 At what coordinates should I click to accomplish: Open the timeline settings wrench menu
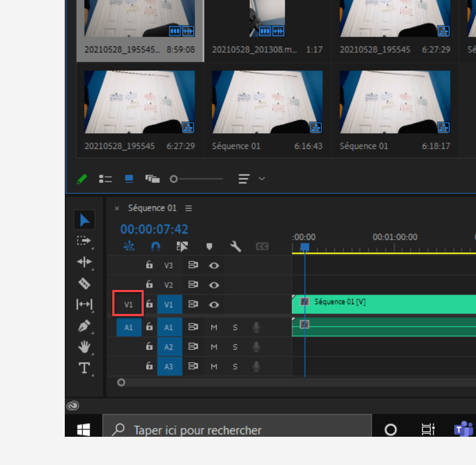tap(235, 246)
